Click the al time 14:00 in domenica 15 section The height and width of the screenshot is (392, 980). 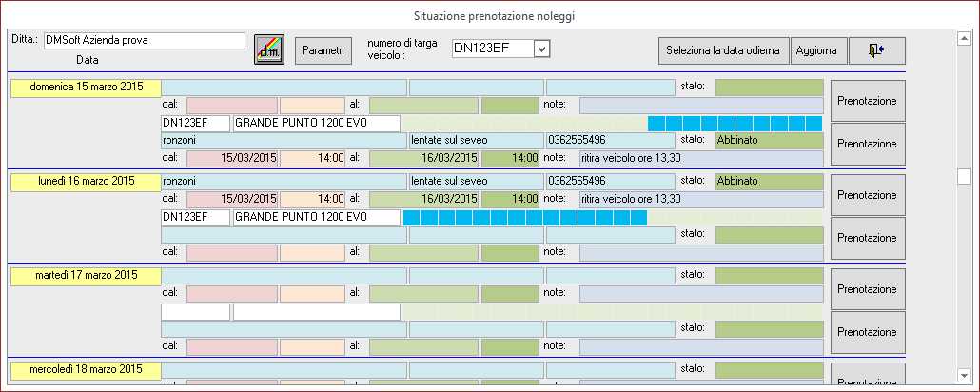[510, 159]
